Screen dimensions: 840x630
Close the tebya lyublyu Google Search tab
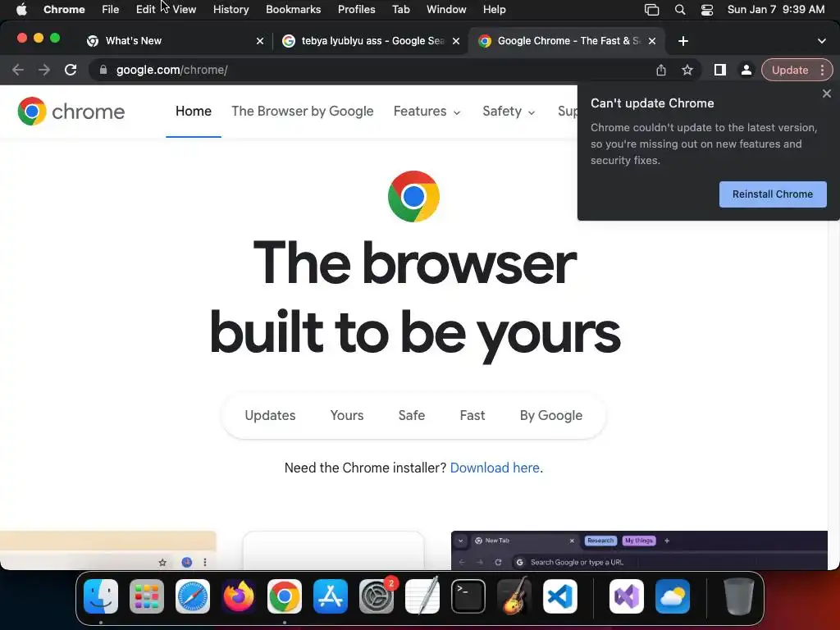tap(456, 41)
